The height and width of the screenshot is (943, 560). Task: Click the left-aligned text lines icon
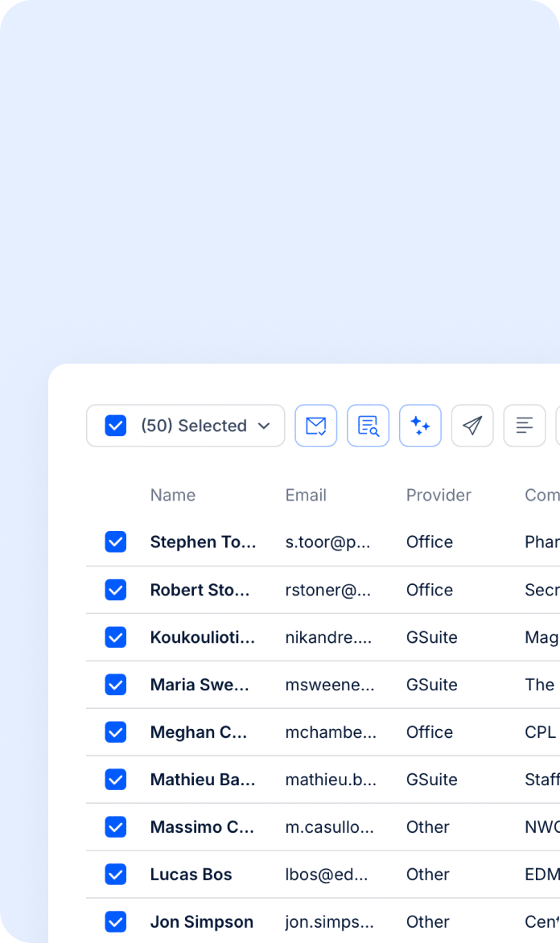click(525, 426)
